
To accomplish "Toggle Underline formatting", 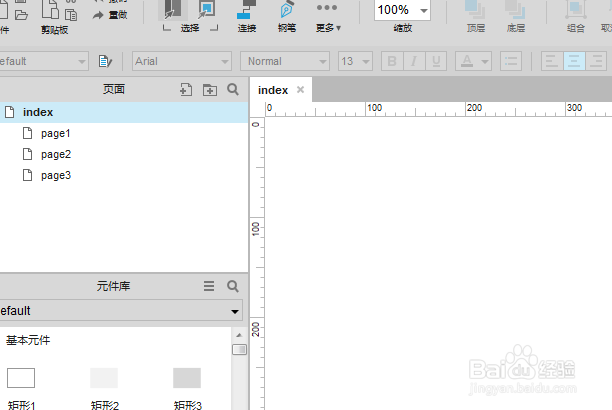I will pyautogui.click(x=436, y=61).
